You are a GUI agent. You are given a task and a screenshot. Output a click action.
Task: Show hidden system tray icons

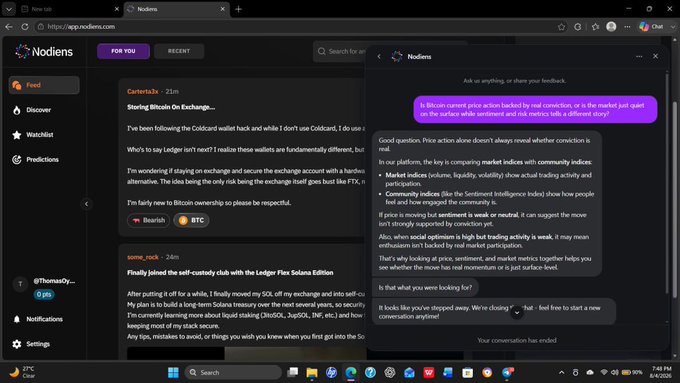562,373
